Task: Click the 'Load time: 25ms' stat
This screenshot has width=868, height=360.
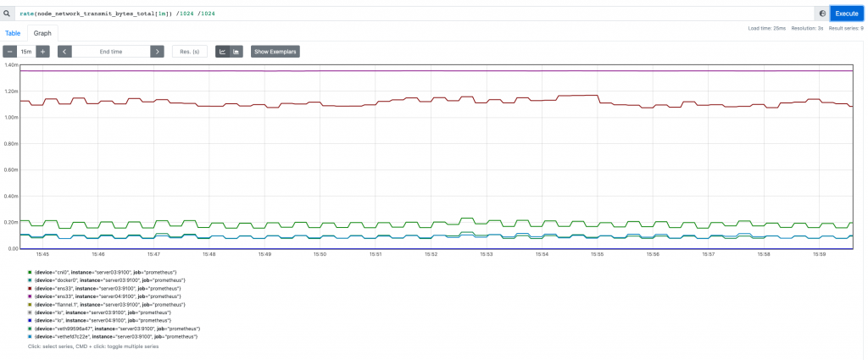Action: point(766,28)
